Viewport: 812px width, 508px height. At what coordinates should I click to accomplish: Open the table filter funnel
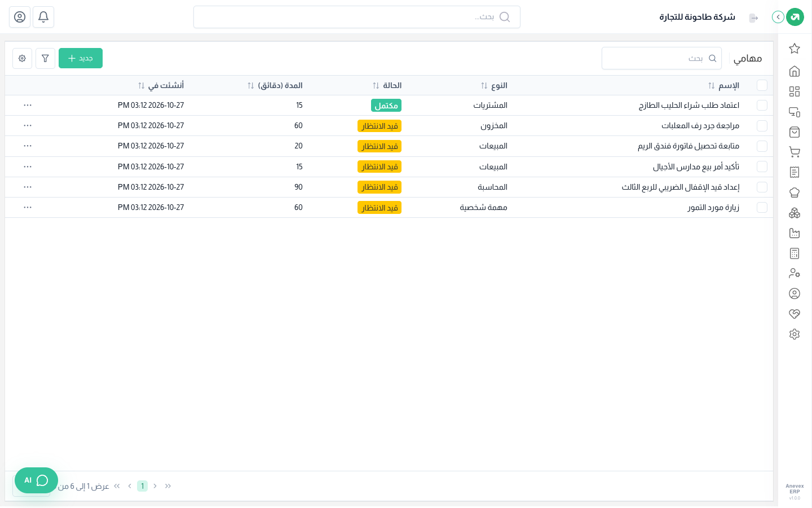[x=45, y=58]
